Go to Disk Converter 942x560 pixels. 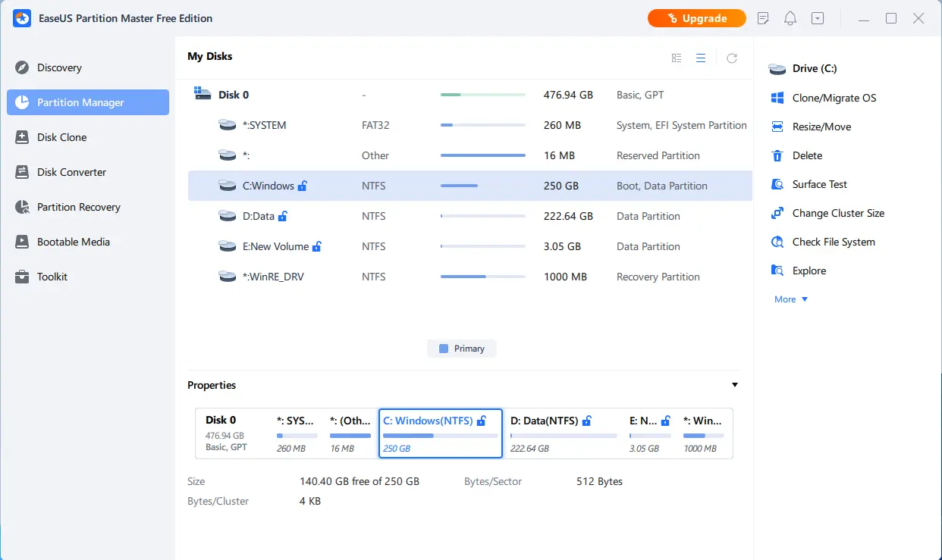[88, 172]
